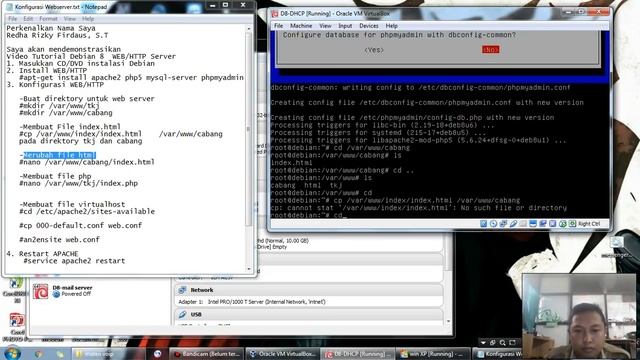The image size is (640, 360).
Task: Click the CPU features indicator in VM status bar
Action: (553, 224)
